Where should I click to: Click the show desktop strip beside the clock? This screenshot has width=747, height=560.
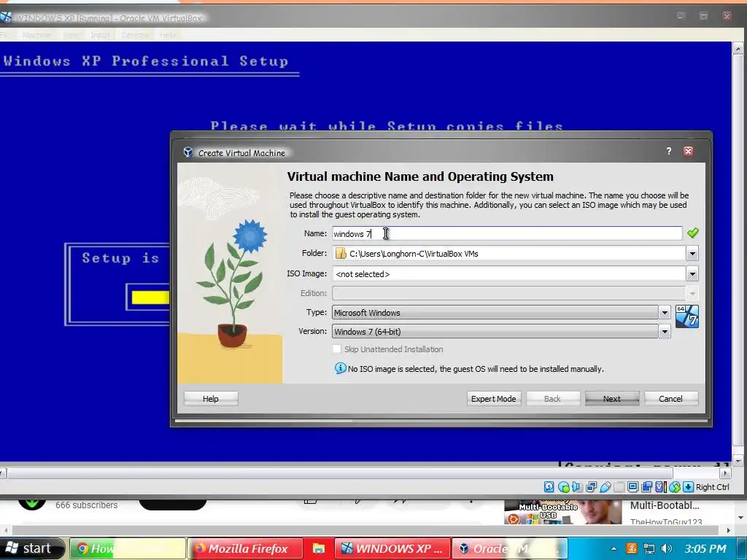coord(743,548)
